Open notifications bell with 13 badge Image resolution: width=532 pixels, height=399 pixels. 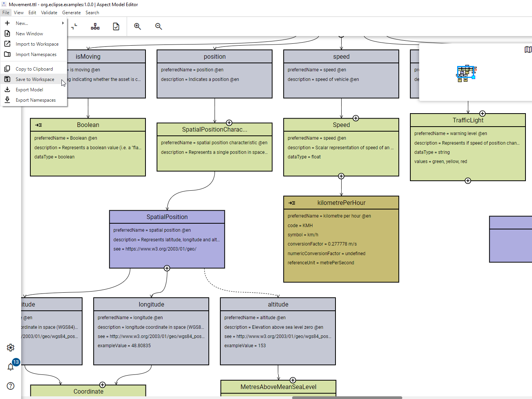[11, 367]
